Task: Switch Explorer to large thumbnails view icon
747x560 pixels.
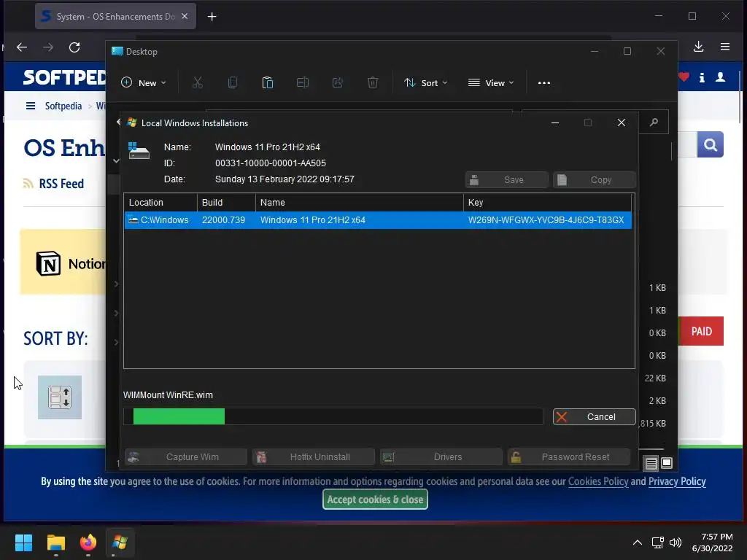Action: (667, 463)
